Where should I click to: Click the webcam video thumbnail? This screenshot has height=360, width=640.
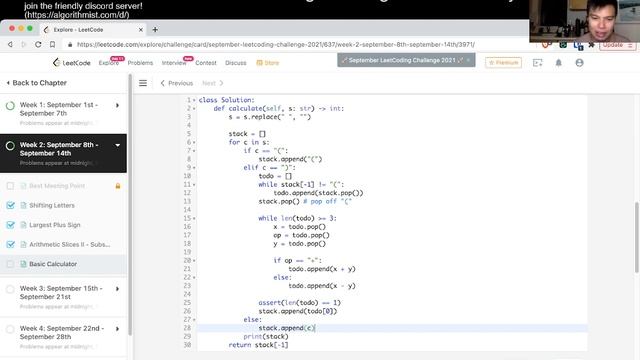click(584, 21)
